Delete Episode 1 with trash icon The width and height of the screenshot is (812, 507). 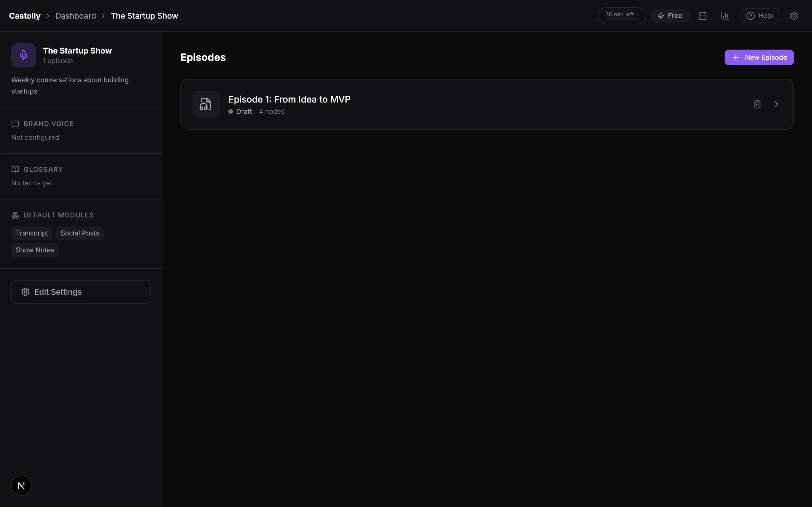tap(757, 104)
